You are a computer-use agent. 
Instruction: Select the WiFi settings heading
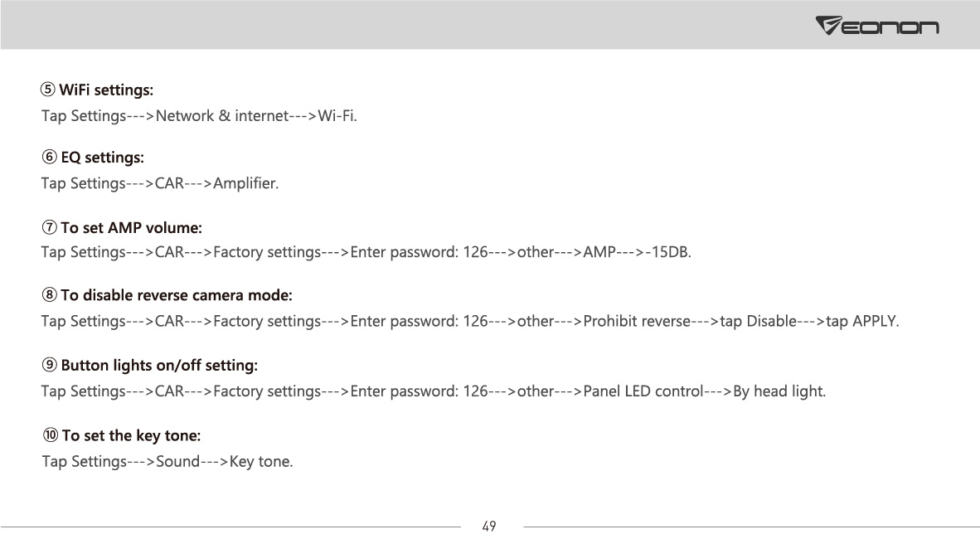point(106,90)
